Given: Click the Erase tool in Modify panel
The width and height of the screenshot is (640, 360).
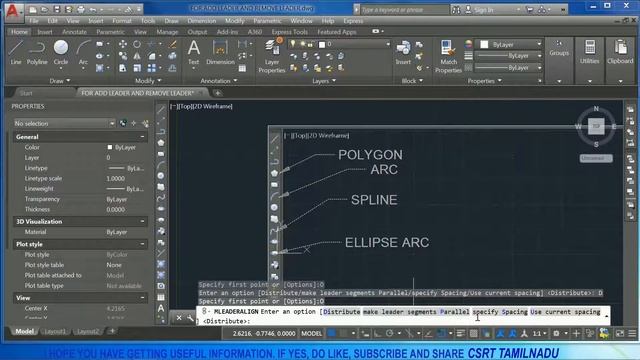Looking at the screenshot, I should click(x=173, y=44).
